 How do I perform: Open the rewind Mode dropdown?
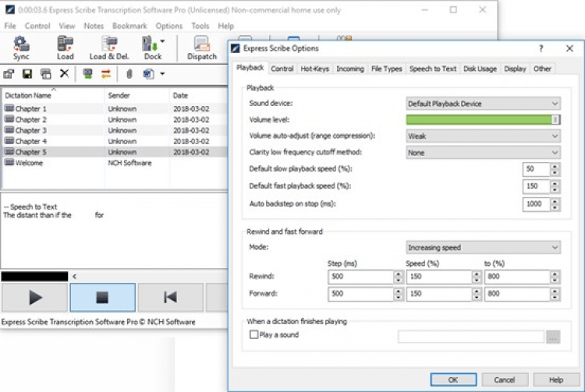(483, 248)
